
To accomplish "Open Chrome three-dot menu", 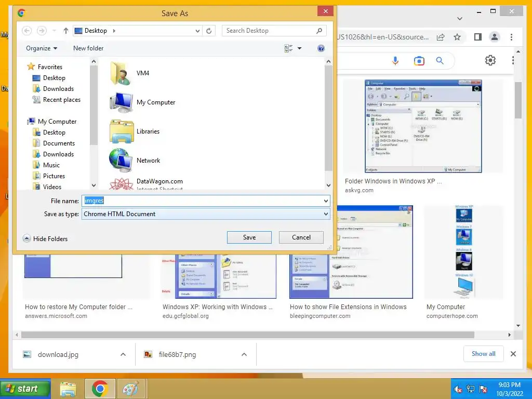I will click(x=511, y=37).
